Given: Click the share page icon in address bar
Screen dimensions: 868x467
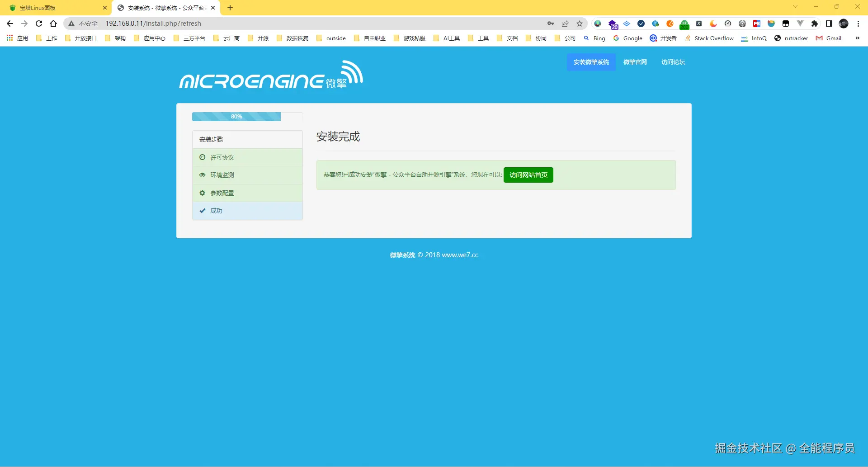Looking at the screenshot, I should tap(565, 24).
